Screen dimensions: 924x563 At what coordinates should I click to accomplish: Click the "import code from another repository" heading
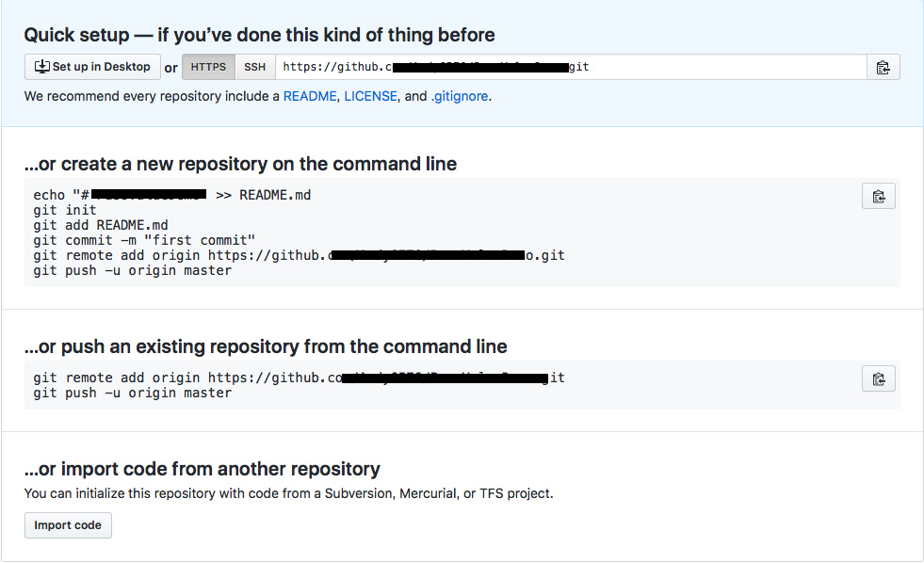coord(202,468)
